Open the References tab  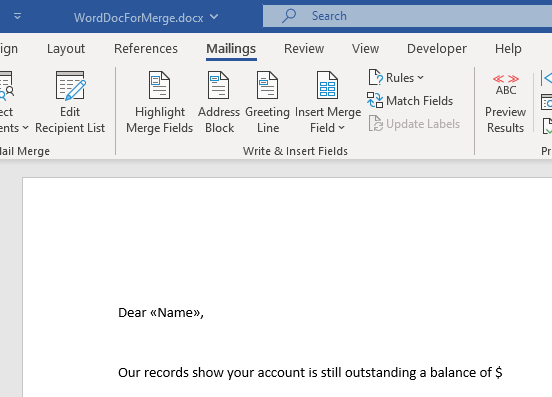click(146, 49)
